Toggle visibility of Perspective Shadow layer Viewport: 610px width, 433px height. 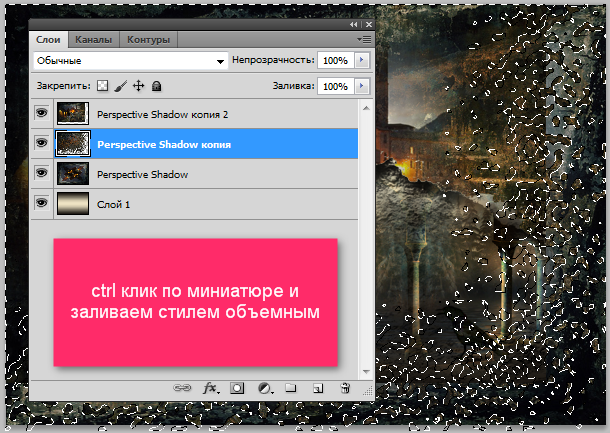[42, 172]
